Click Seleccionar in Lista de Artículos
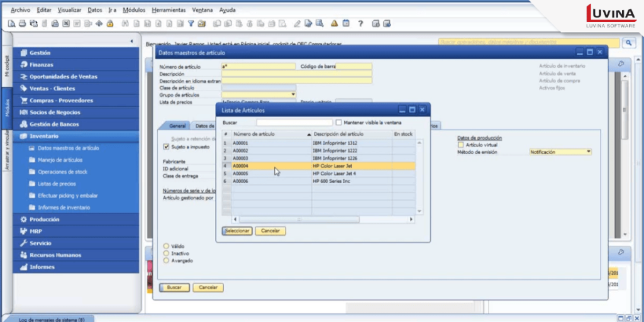 (x=237, y=231)
